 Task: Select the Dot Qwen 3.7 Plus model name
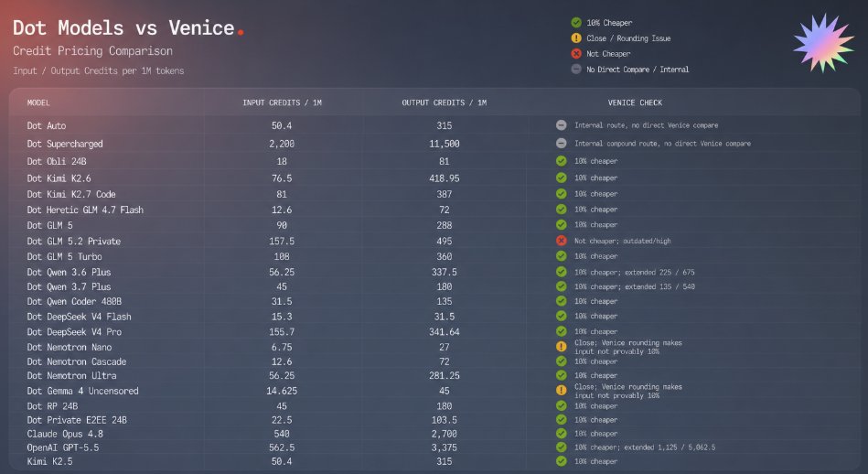(69, 286)
